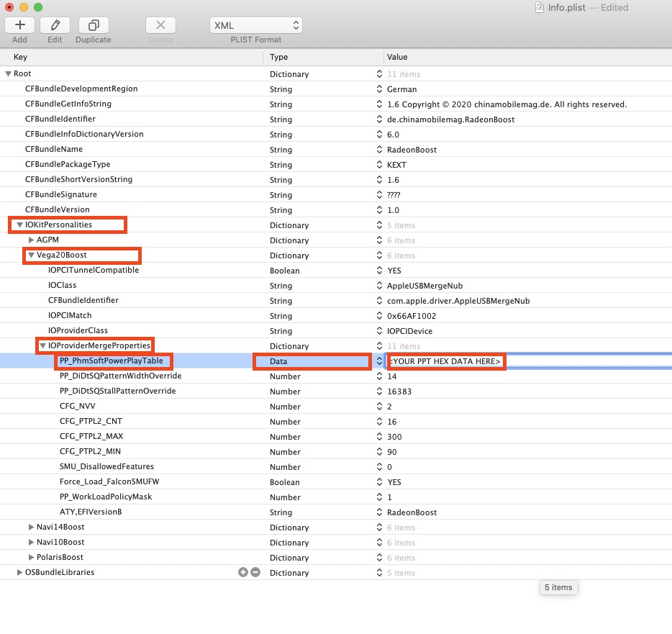The image size is (672, 634).
Task: Open type stepper for Root row
Action: [x=379, y=73]
